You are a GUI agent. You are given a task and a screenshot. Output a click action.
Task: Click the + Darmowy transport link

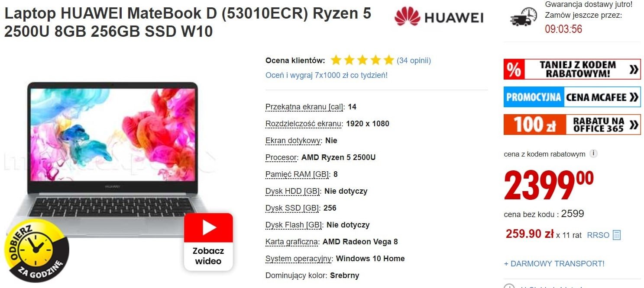click(x=554, y=263)
